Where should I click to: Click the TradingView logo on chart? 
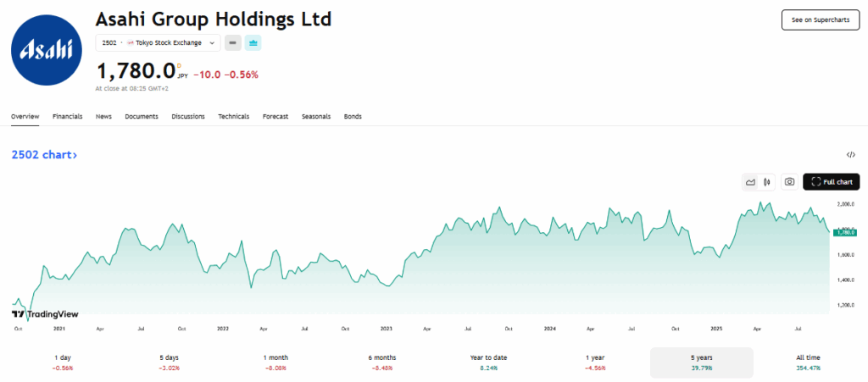tap(45, 314)
